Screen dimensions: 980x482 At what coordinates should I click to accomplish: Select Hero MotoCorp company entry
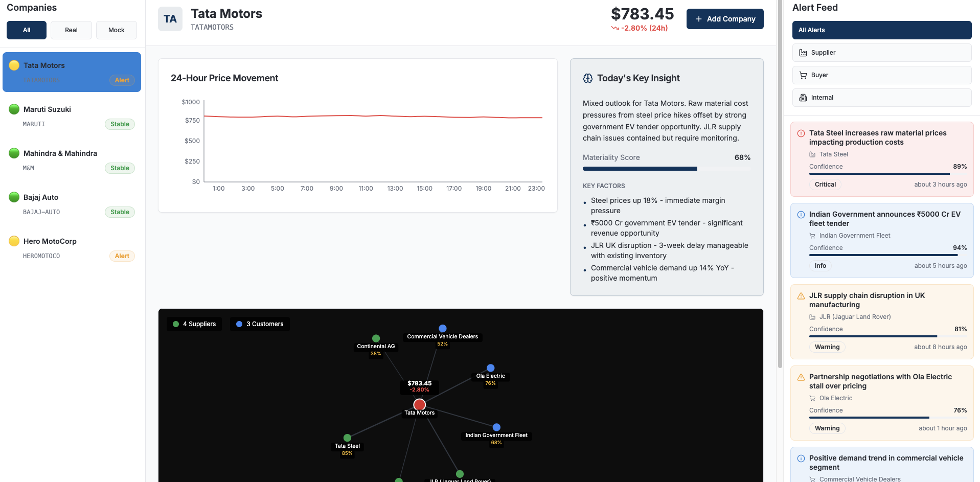tap(72, 248)
